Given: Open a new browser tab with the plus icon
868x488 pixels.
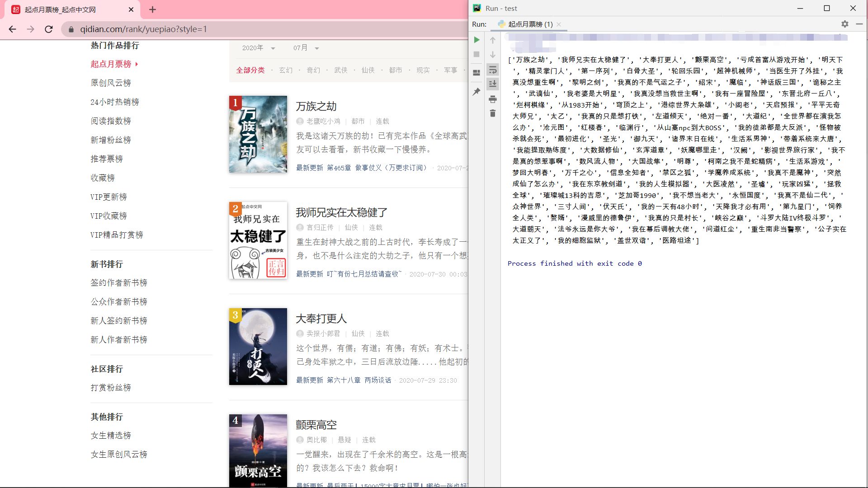Looking at the screenshot, I should [x=152, y=9].
